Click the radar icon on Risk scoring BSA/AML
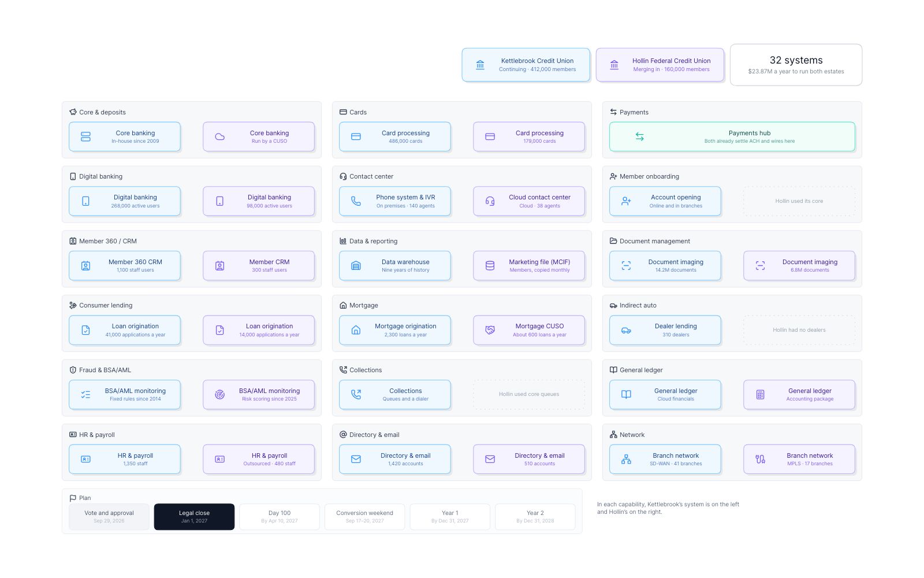The height and width of the screenshot is (578, 924). (x=219, y=395)
